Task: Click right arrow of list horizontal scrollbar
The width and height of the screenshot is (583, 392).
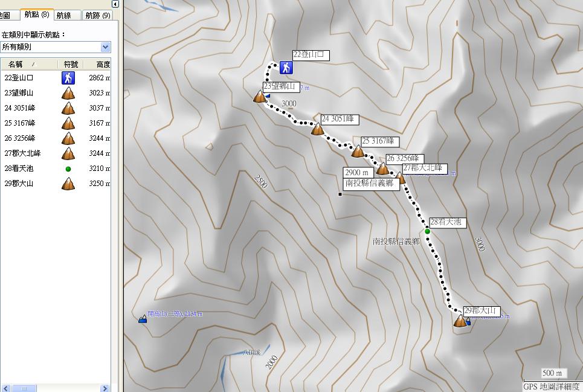Action: coord(105,388)
